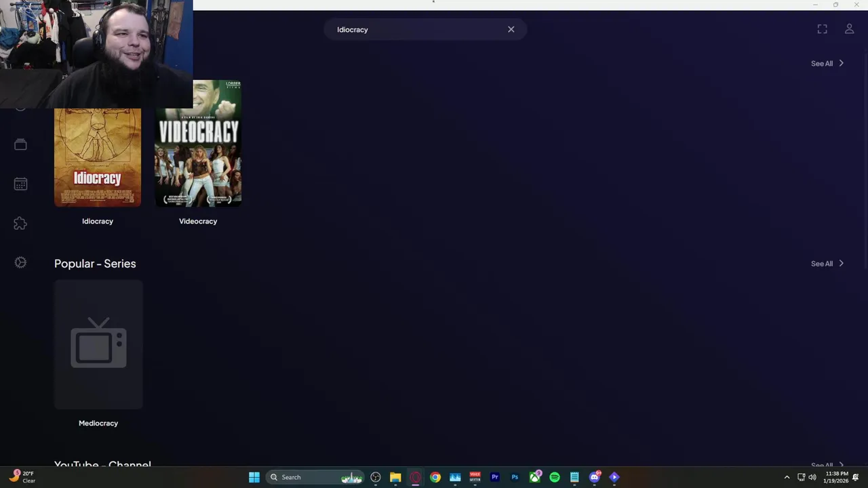Open the Notepad taskbar icon
Image resolution: width=868 pixels, height=488 pixels.
[574, 477]
